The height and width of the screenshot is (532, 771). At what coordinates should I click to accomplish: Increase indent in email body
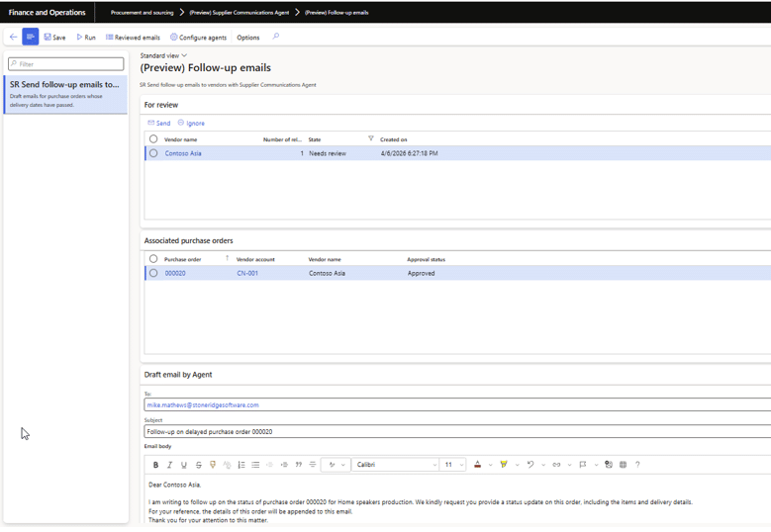[284, 465]
